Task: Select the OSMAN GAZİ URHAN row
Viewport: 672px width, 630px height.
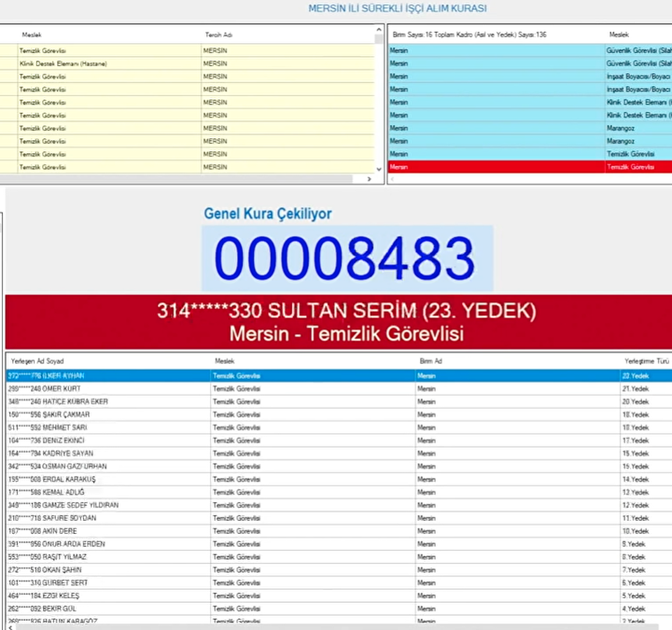Action: [339, 467]
